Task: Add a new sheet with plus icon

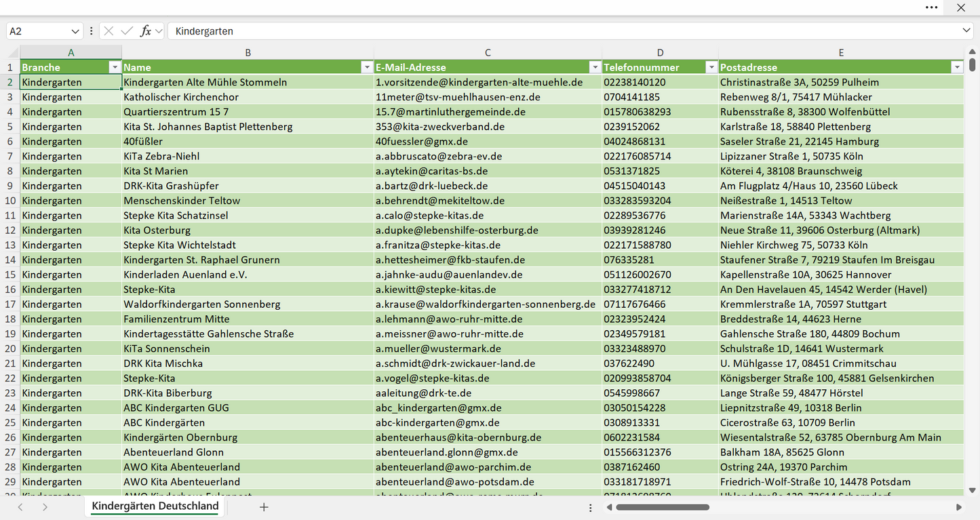Action: coord(264,506)
